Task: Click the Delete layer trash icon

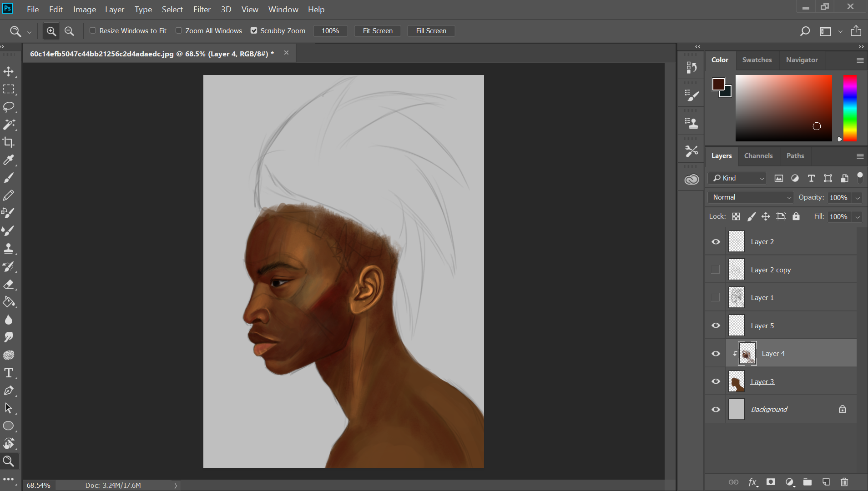Action: pos(844,482)
